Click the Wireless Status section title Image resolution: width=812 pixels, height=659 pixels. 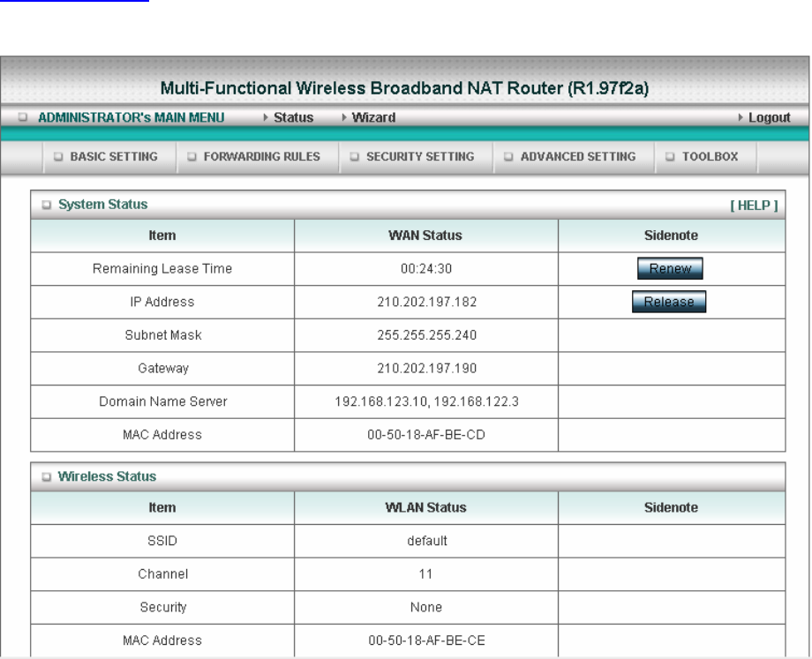pyautogui.click(x=107, y=476)
